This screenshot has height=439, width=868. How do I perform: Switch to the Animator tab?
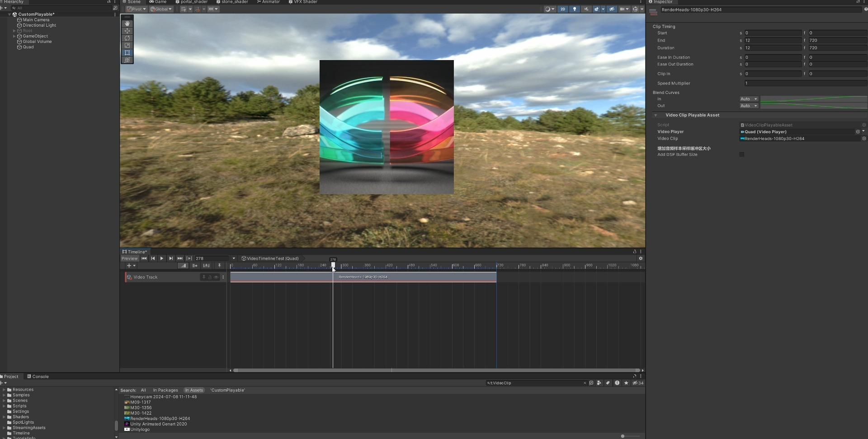270,2
